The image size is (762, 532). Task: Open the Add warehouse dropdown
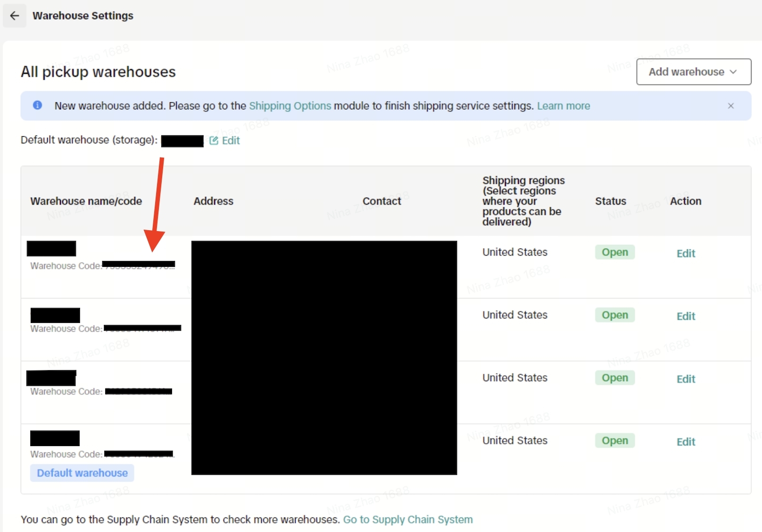[x=693, y=72]
